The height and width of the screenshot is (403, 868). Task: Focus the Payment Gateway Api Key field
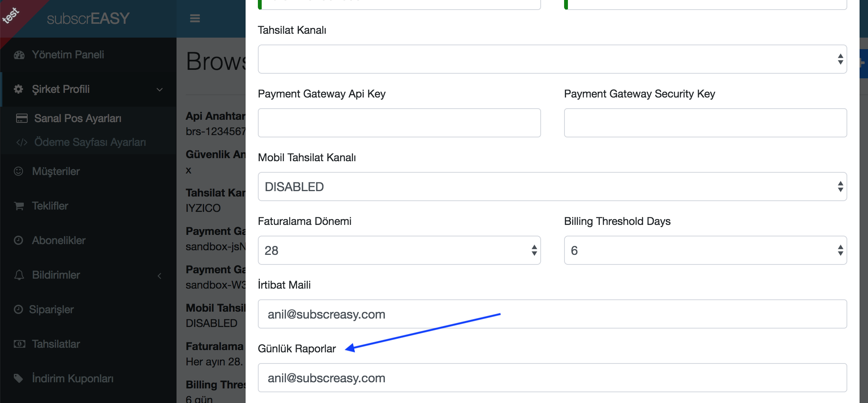pos(399,123)
